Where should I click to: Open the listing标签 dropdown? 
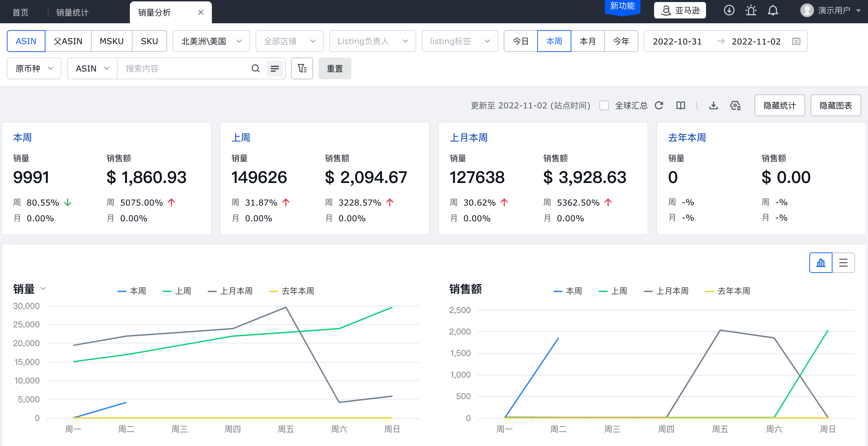[x=460, y=41]
